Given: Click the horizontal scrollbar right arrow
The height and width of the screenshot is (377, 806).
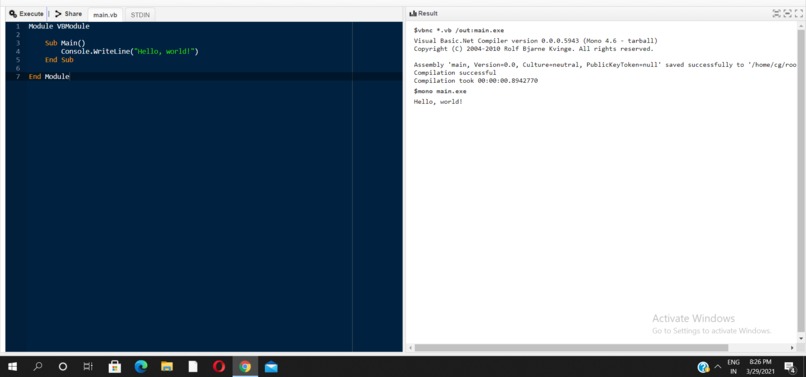Looking at the screenshot, I should (x=792, y=348).
